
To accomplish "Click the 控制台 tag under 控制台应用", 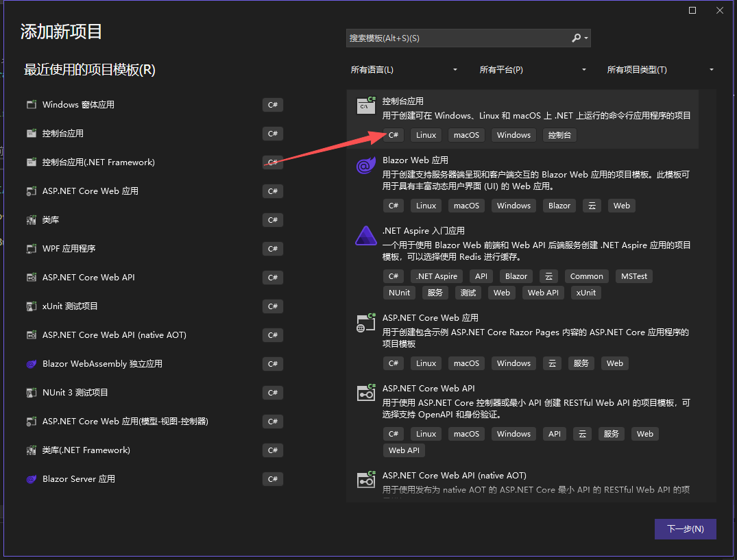I will pos(559,135).
